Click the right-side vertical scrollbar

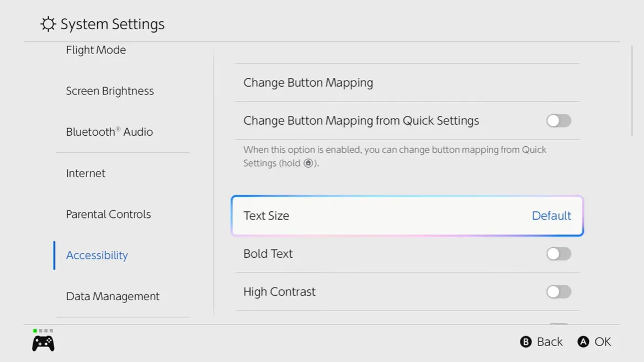tap(632, 91)
